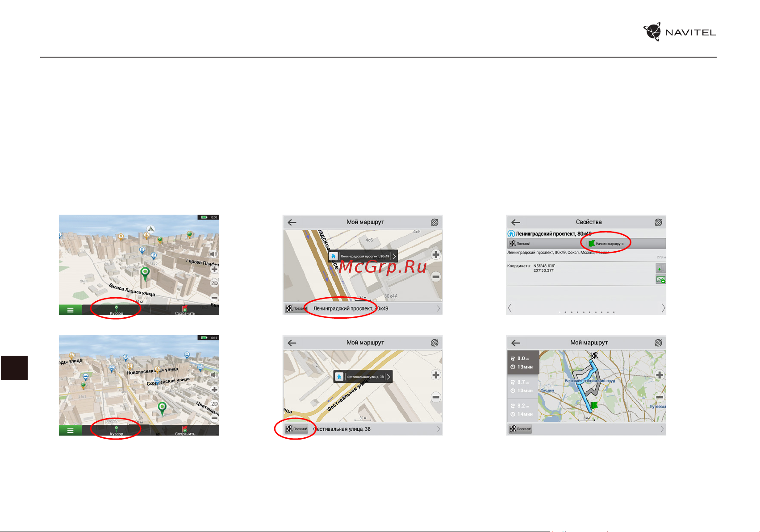Tap Курсор on the Новопоселковая улица map
The image size is (760, 532).
(x=117, y=431)
